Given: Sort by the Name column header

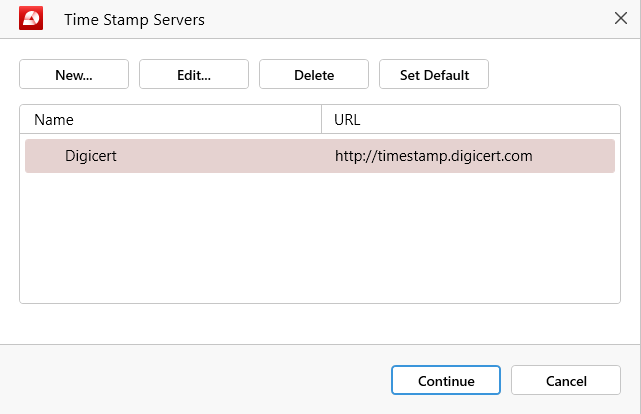Looking at the screenshot, I should 170,119.
